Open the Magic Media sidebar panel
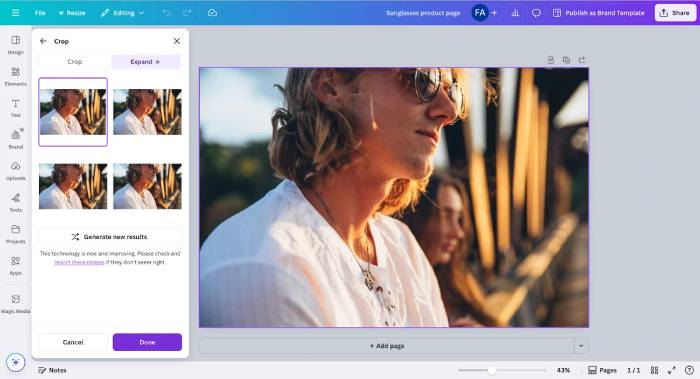Screen dimensions: 700x379 (x=16, y=304)
